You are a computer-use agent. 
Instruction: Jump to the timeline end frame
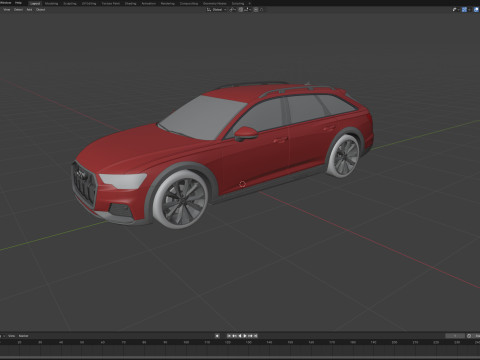click(x=256, y=336)
